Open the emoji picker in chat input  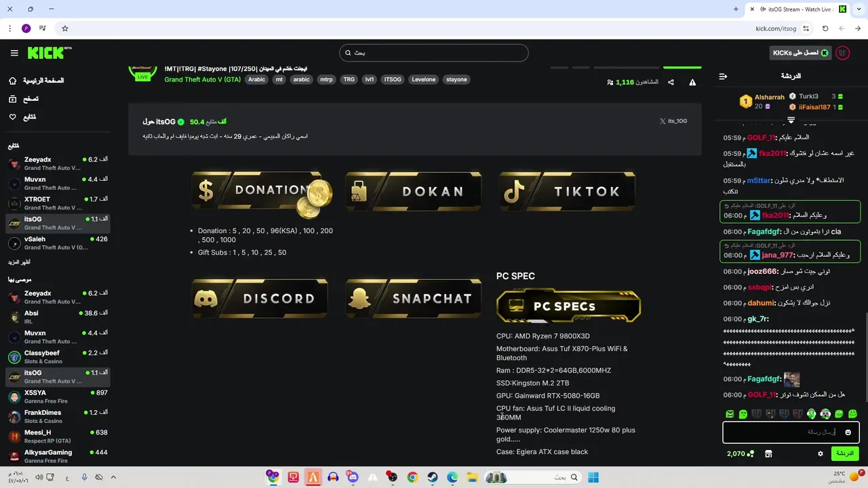point(848,432)
